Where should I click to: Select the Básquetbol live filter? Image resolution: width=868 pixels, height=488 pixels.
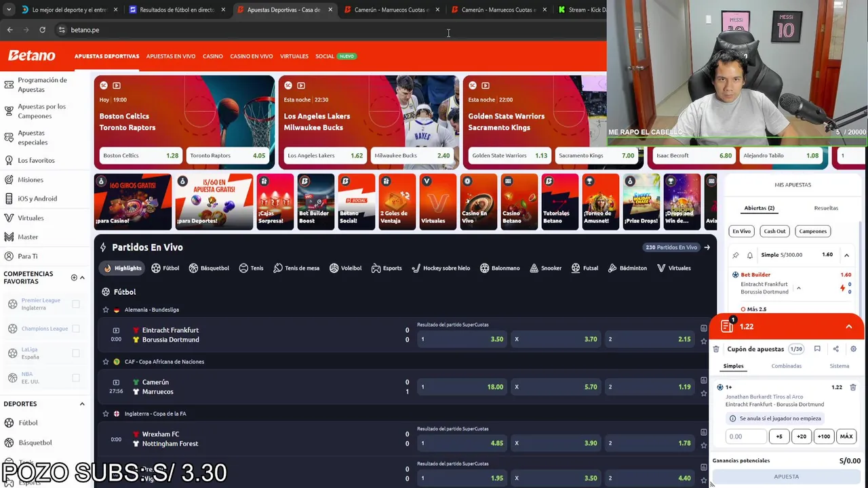[x=209, y=268]
